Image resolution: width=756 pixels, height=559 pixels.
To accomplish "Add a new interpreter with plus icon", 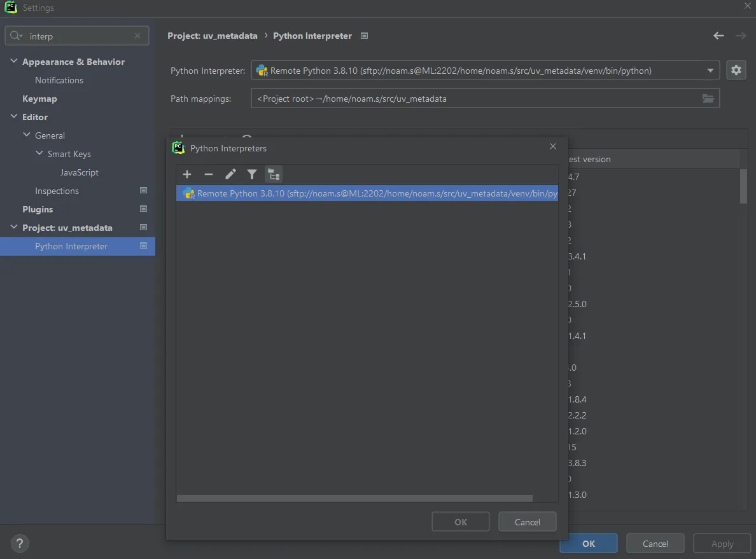I will [x=187, y=174].
